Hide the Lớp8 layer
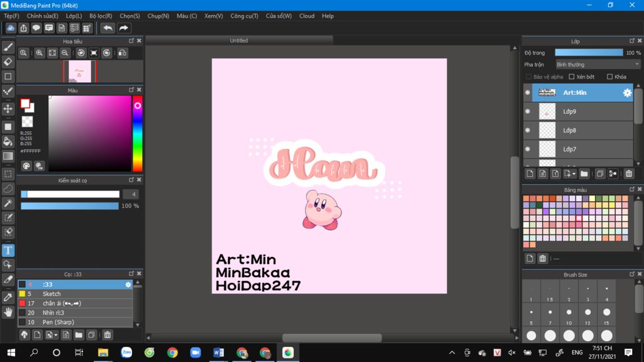Screen dimensions: 644x362 click(x=528, y=130)
